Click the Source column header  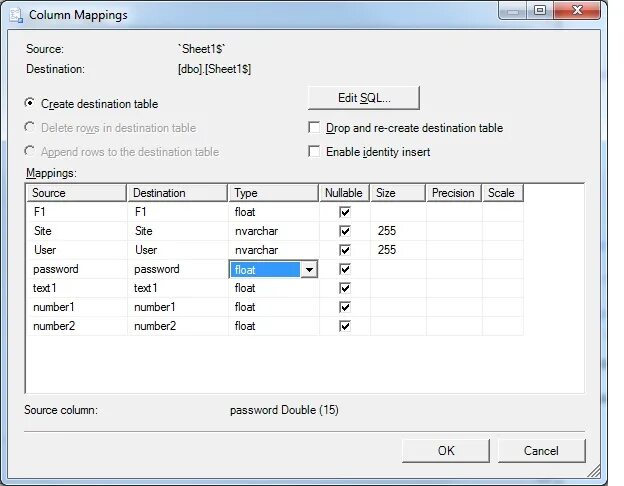(x=76, y=193)
